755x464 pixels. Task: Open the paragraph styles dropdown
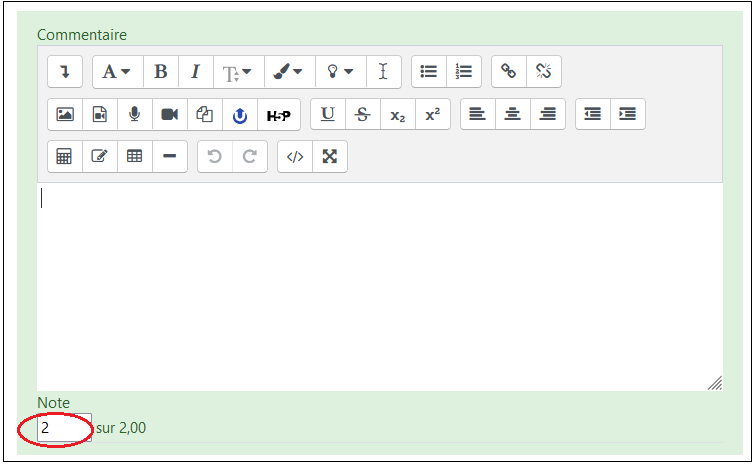click(x=117, y=72)
